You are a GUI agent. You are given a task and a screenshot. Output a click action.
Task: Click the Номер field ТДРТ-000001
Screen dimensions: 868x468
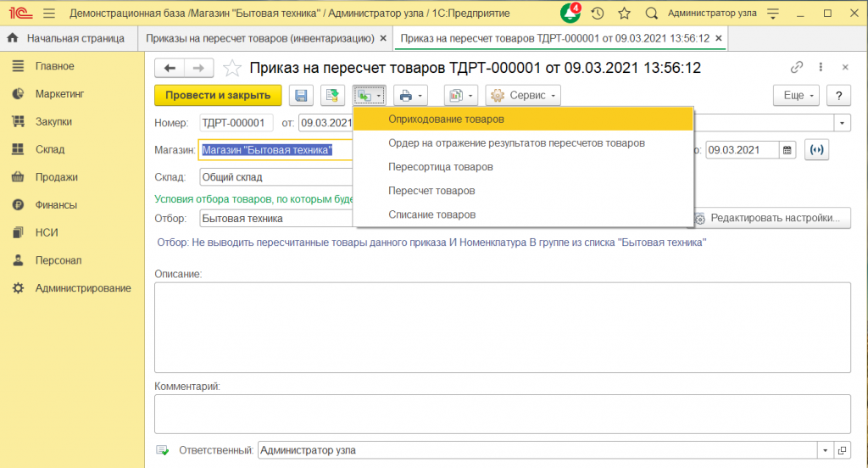236,122
